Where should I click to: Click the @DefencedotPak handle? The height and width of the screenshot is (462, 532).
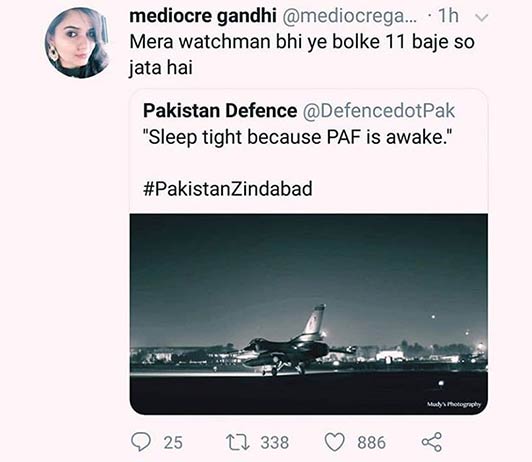click(379, 111)
